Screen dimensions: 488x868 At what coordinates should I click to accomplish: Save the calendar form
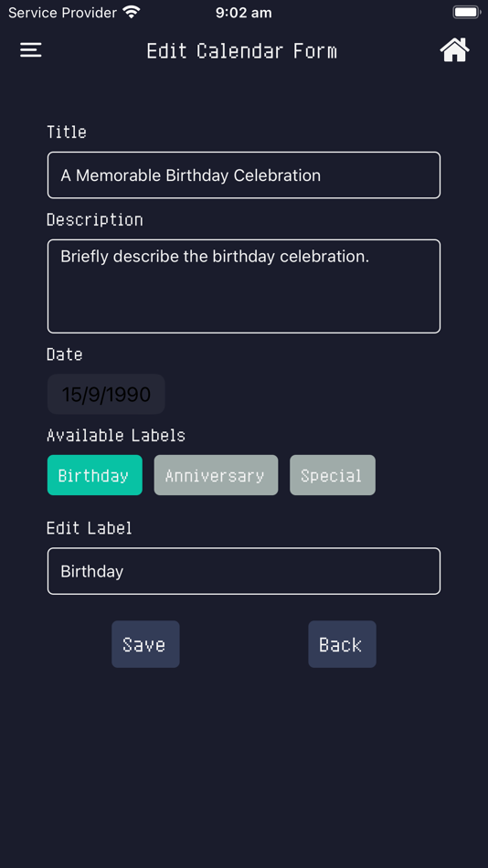click(x=145, y=644)
